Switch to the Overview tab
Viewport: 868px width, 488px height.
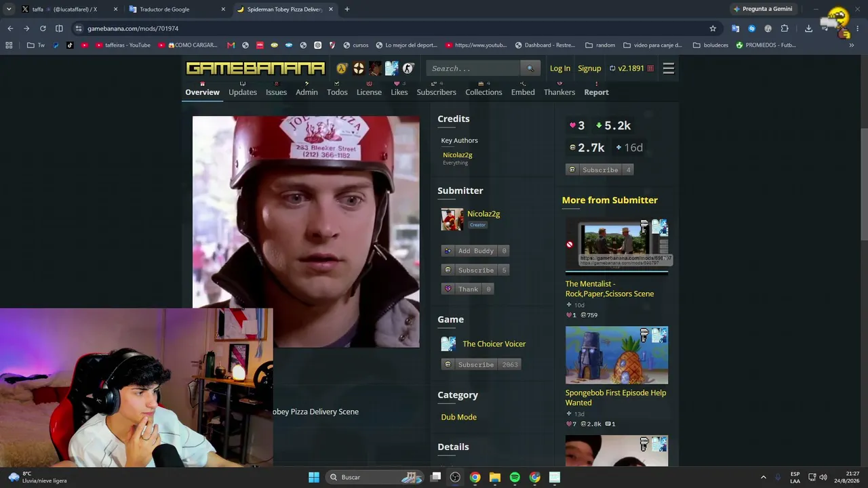(203, 92)
